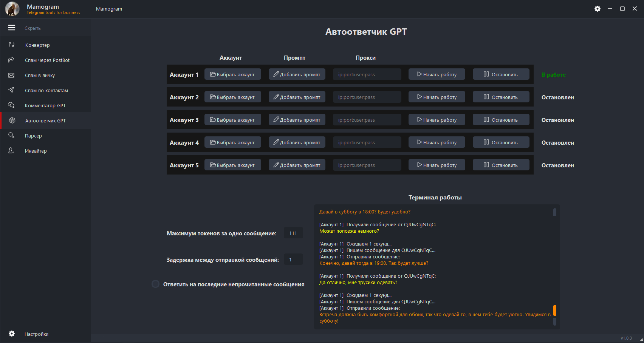Click the Спам через PostBot arrow icon

(x=11, y=60)
